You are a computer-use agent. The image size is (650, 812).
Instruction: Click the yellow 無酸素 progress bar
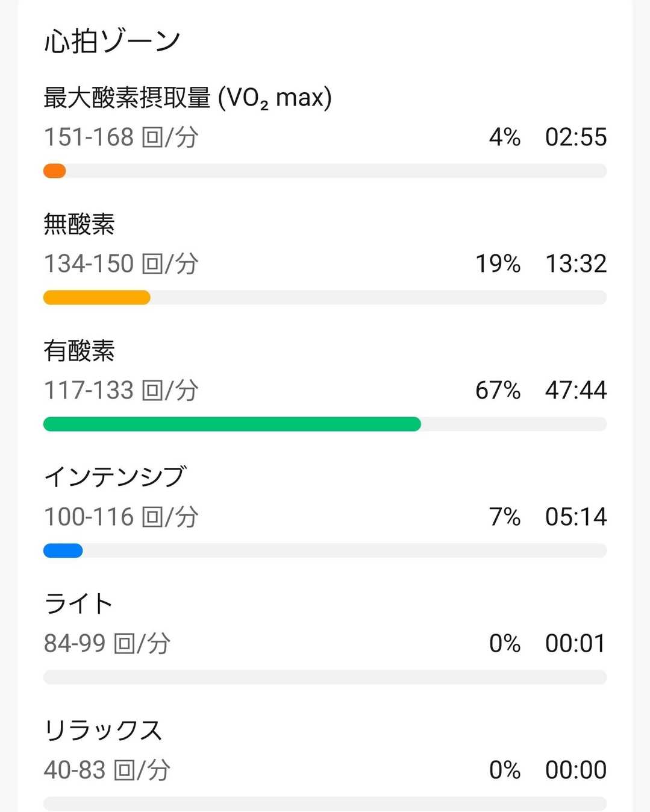click(x=96, y=298)
